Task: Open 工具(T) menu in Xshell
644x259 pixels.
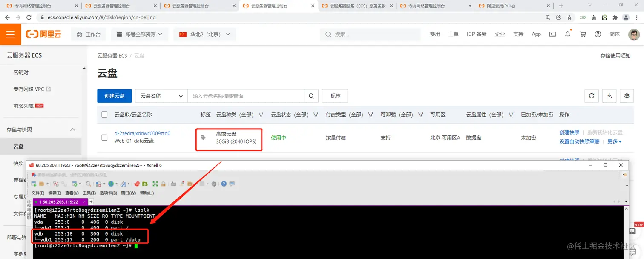Action: point(89,193)
